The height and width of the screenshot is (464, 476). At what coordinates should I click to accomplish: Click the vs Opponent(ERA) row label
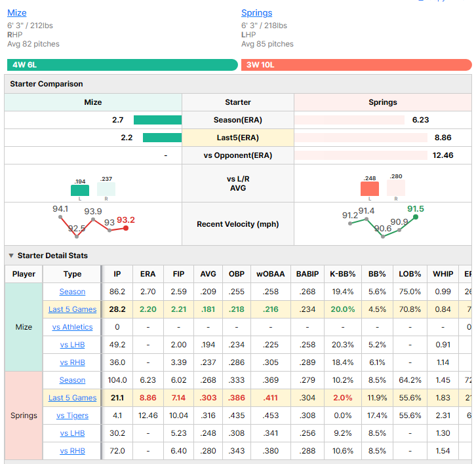pyautogui.click(x=238, y=155)
